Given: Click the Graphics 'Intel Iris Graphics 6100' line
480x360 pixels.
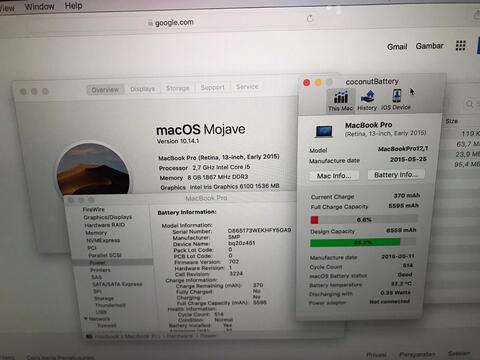Looking at the screenshot, I should coord(220,187).
